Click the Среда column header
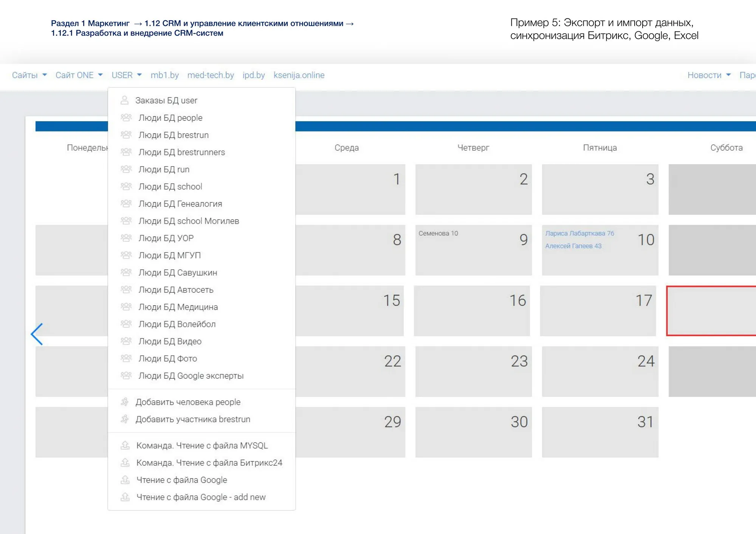This screenshot has height=534, width=756. coord(347,148)
